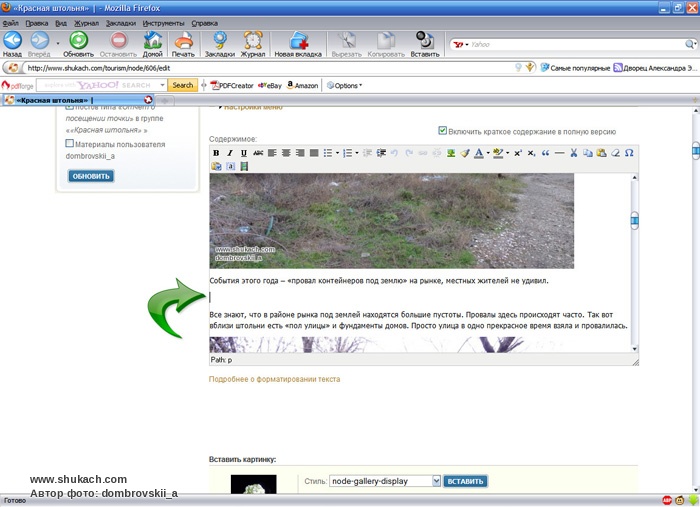Open text color picker dropdown arrow
700x507 pixels.
(x=488, y=153)
